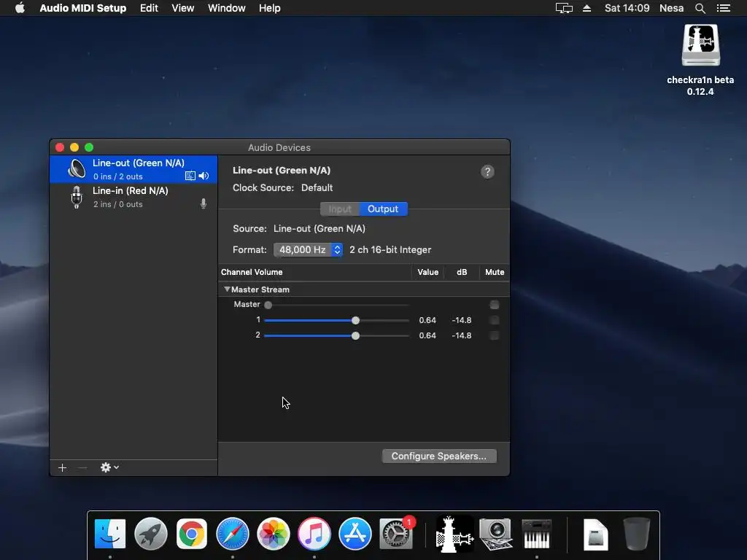Viewport: 747px width, 560px height.
Task: Open checkra1n chess icon in the Dock
Action: pyautogui.click(x=454, y=534)
